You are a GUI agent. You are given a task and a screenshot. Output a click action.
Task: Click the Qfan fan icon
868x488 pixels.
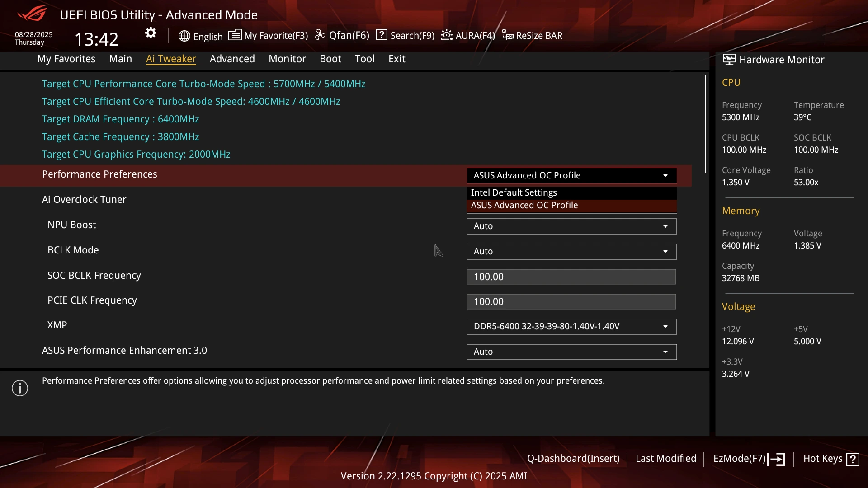click(x=320, y=35)
